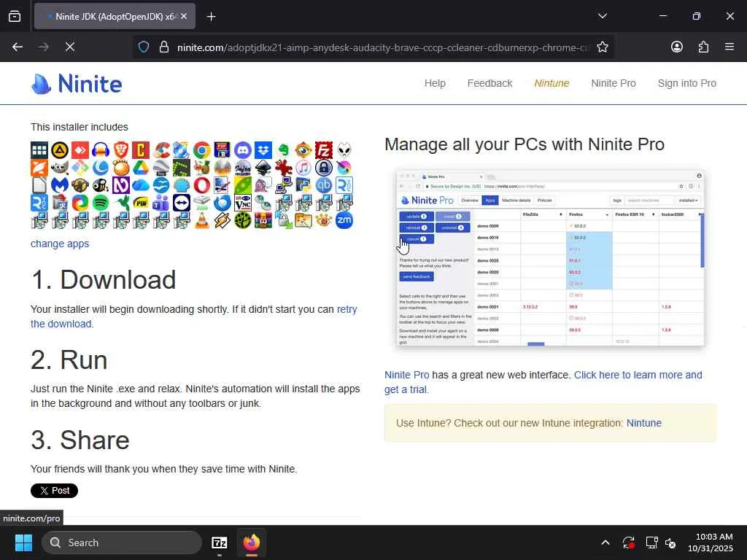Click the foobar2000 alien icon
Image resolution: width=747 pixels, height=560 pixels.
[344, 150]
